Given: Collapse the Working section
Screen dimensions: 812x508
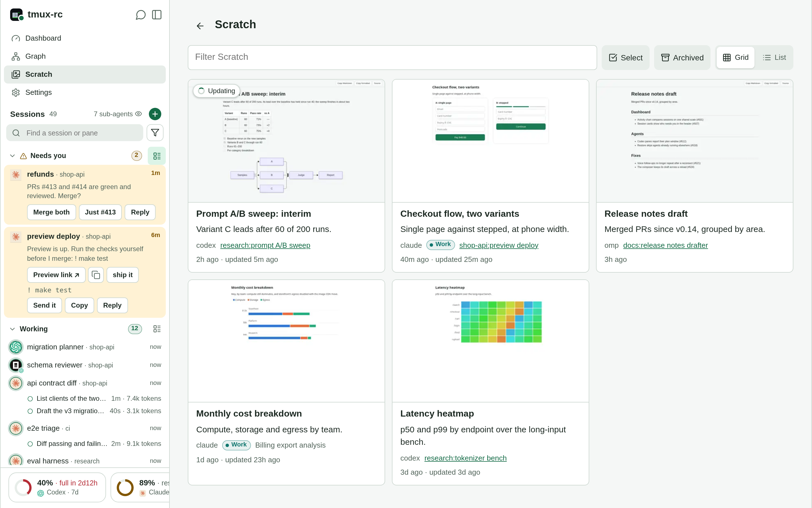Looking at the screenshot, I should pos(12,329).
